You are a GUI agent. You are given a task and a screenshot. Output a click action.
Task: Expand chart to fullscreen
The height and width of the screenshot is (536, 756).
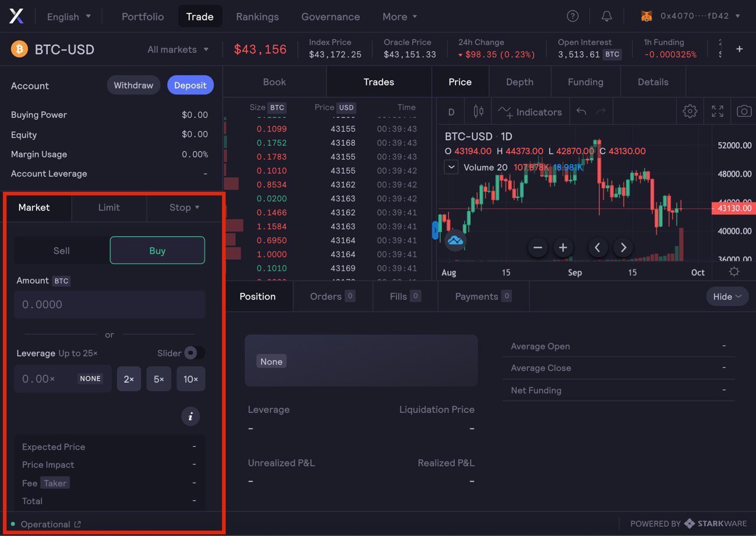coord(718,111)
